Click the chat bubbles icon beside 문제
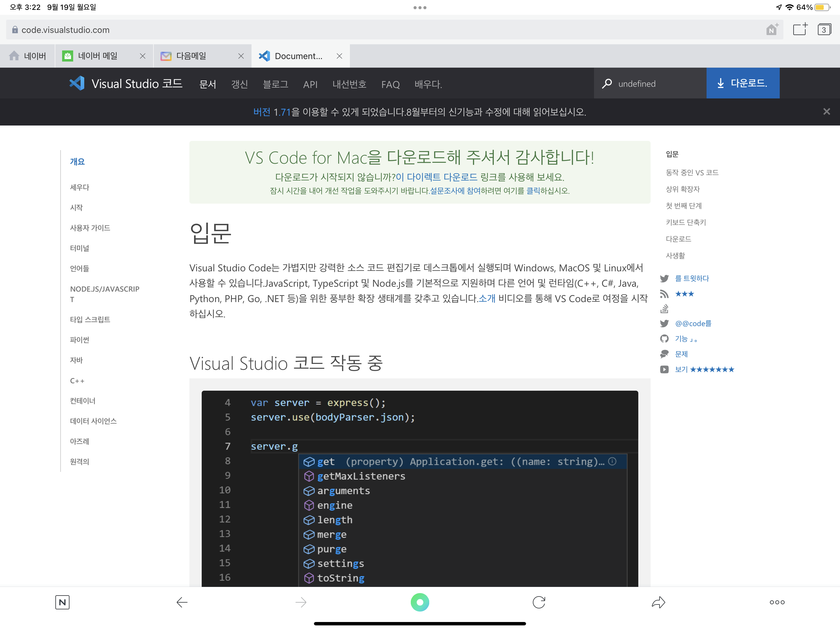840x630 pixels. coord(664,354)
